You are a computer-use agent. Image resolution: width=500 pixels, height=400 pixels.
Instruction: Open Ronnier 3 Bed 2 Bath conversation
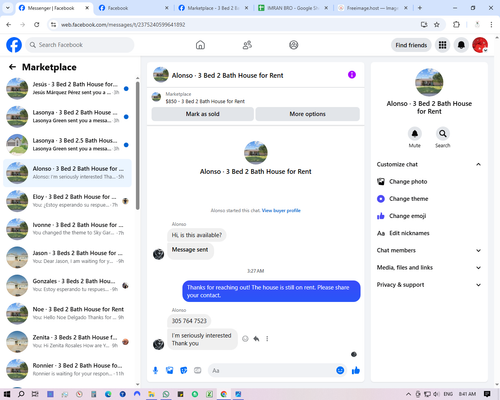tap(67, 370)
